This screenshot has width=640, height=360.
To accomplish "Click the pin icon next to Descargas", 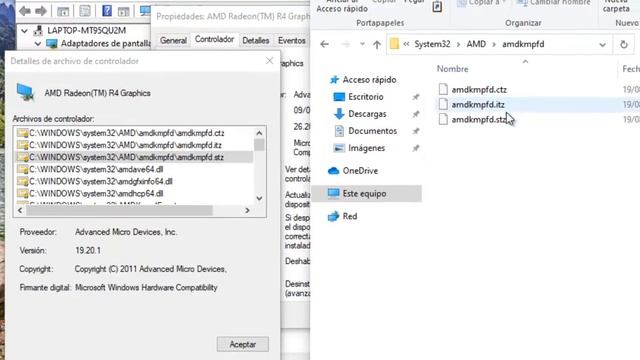I will click(416, 114).
